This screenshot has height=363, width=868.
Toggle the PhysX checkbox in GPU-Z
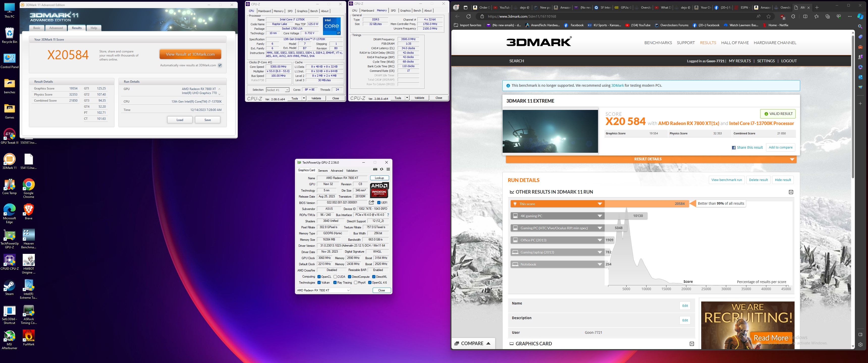pyautogui.click(x=356, y=283)
